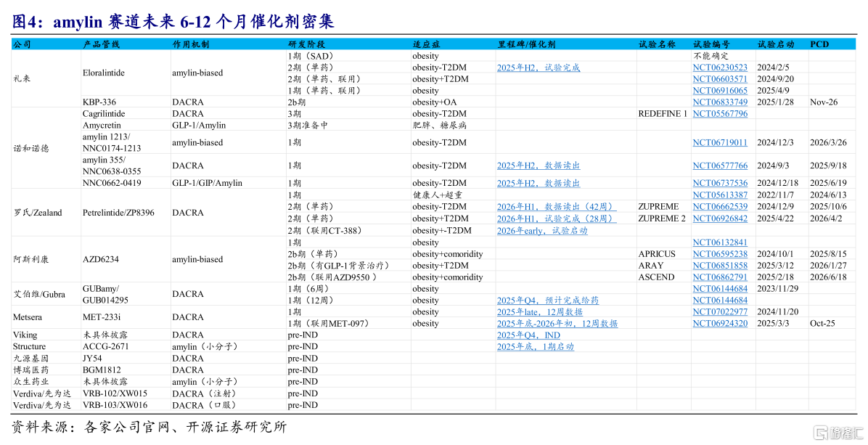This screenshot has width=868, height=445.
Task: Click the 2025年late, 12周数据 link
Action: [x=539, y=312]
